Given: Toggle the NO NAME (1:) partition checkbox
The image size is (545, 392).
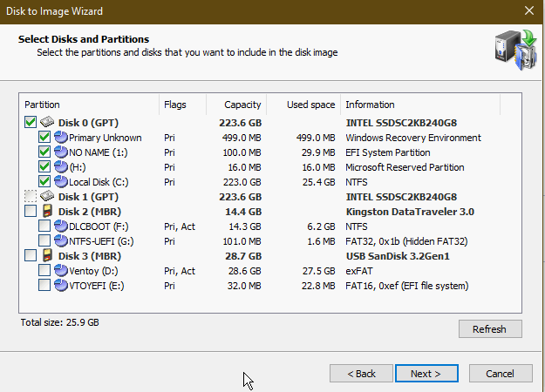Looking at the screenshot, I should point(44,152).
